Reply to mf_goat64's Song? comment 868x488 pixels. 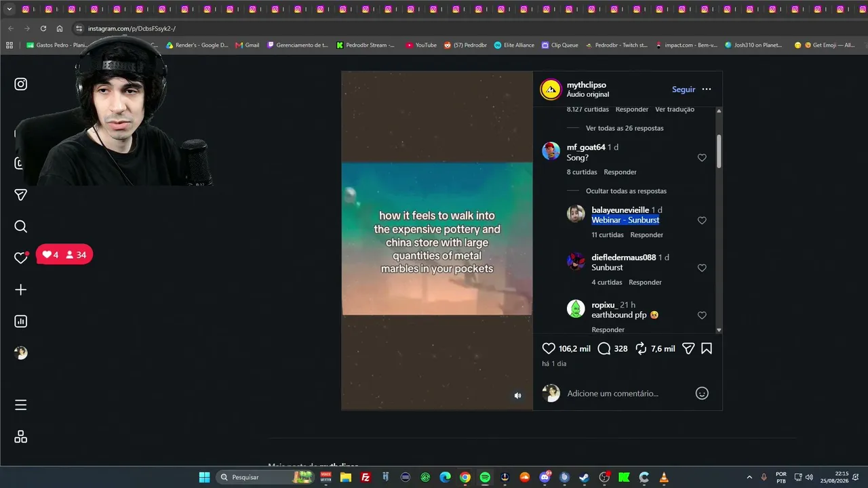click(620, 172)
